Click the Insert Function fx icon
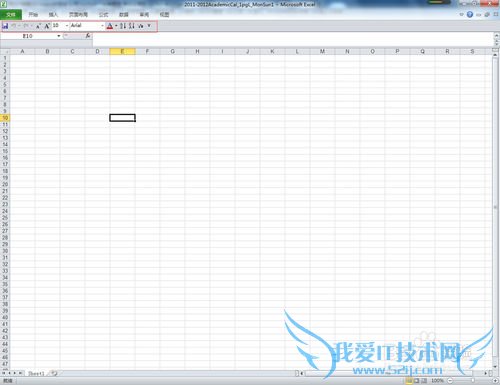The height and width of the screenshot is (385, 500). [88, 35]
